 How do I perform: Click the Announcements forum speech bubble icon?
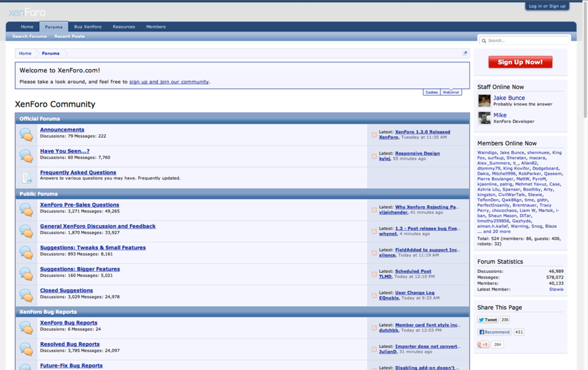pyautogui.click(x=26, y=134)
